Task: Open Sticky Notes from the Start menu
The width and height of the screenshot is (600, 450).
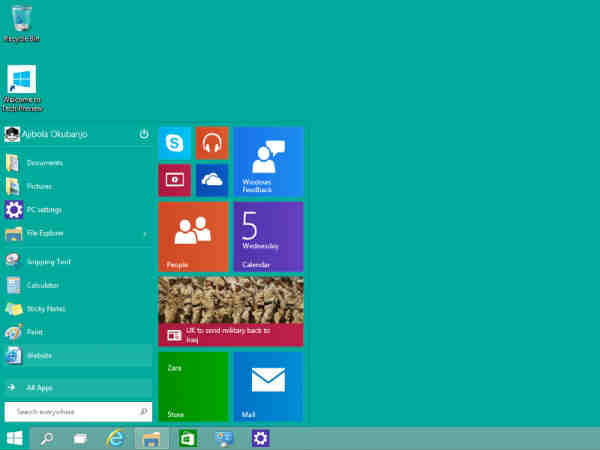Action: (45, 308)
